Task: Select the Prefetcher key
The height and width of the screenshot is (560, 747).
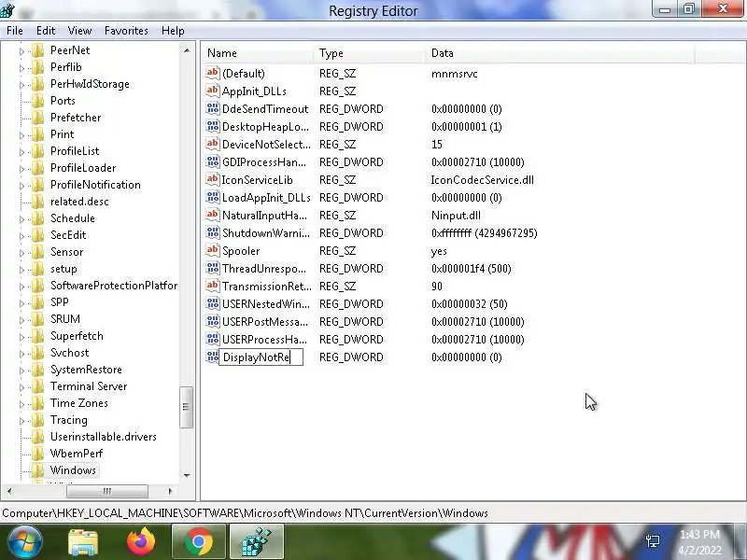Action: point(76,118)
